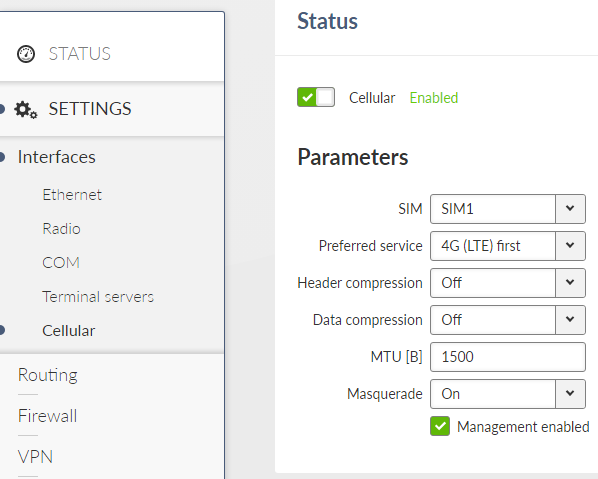
Task: Open the Routing section
Action: pos(48,375)
